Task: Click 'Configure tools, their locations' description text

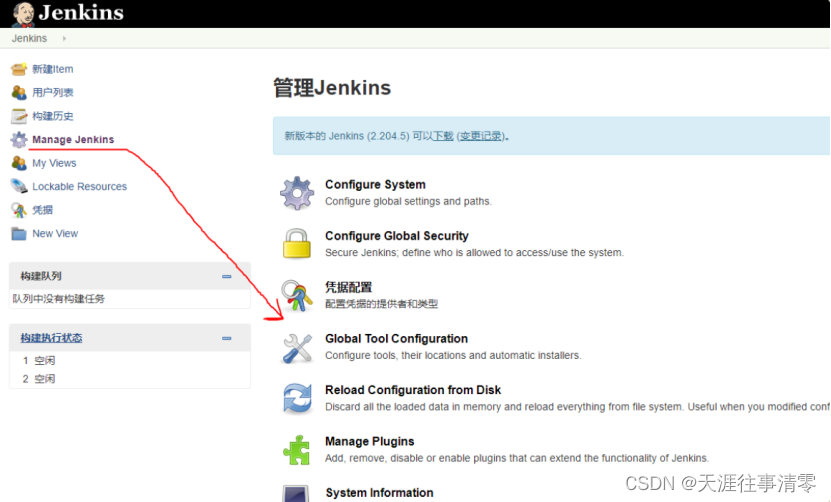Action: (453, 355)
